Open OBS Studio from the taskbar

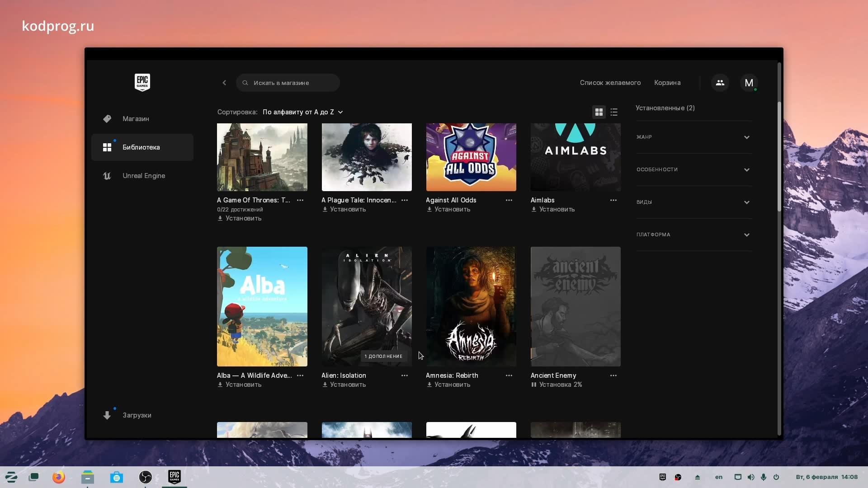(x=146, y=477)
